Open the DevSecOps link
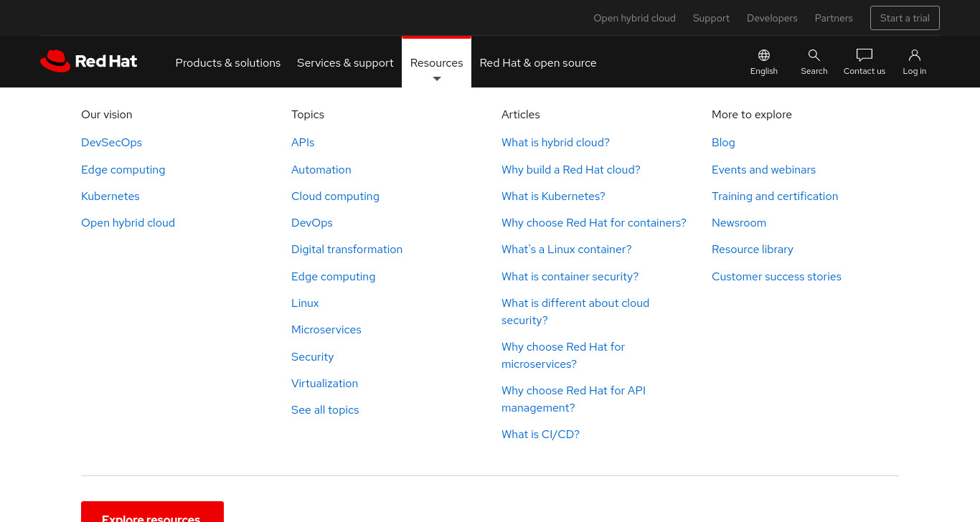This screenshot has height=522, width=980. [111, 143]
